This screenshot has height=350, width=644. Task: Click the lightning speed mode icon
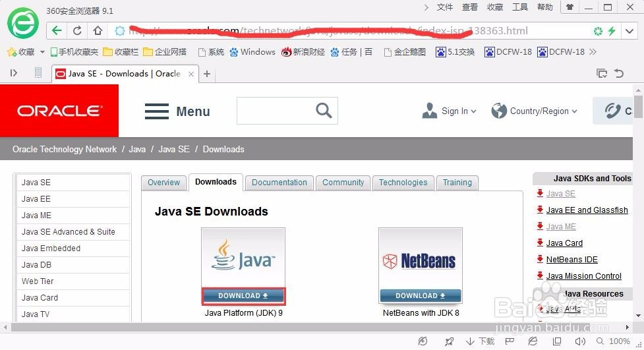[612, 31]
